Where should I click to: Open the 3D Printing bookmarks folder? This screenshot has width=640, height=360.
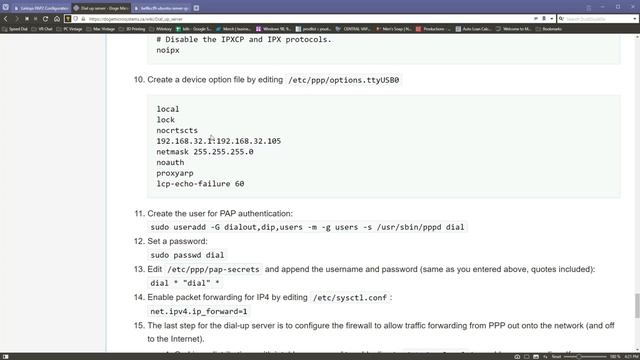pyautogui.click(x=132, y=29)
